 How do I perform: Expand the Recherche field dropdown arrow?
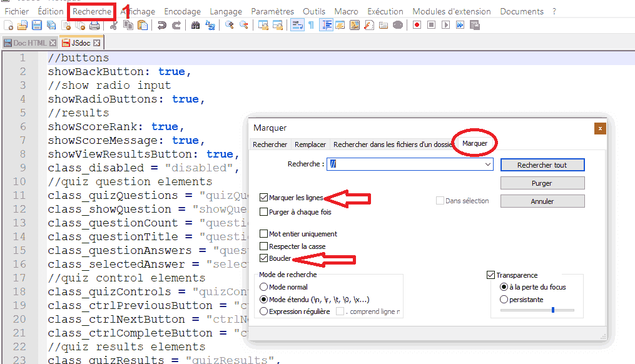tap(487, 164)
